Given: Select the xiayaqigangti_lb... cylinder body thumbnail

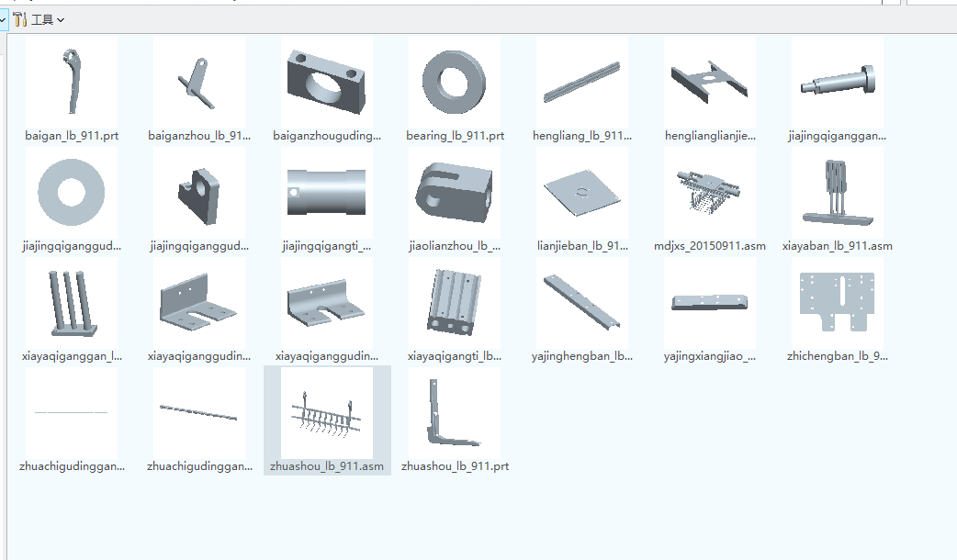Looking at the screenshot, I should tap(455, 303).
